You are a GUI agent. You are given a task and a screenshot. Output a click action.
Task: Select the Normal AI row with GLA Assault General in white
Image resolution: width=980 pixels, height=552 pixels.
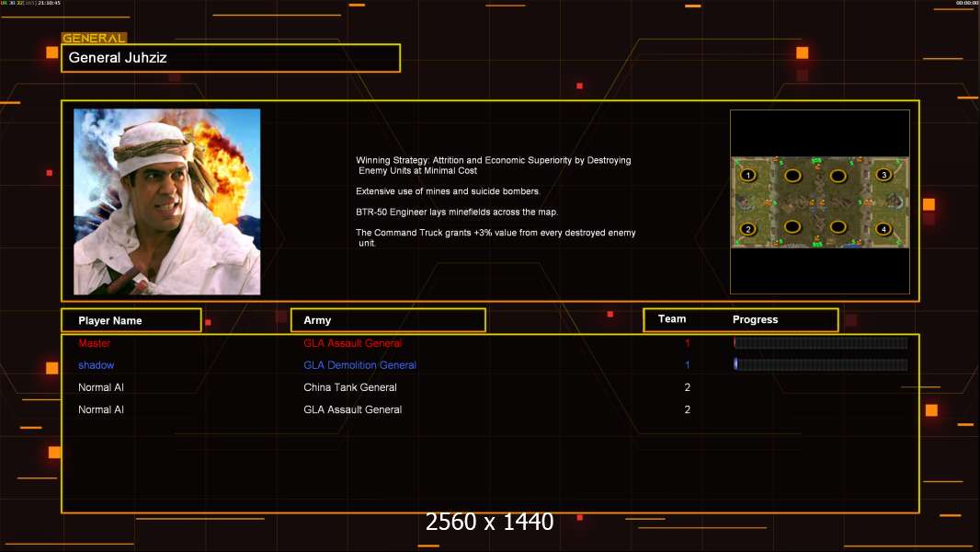tap(490, 409)
